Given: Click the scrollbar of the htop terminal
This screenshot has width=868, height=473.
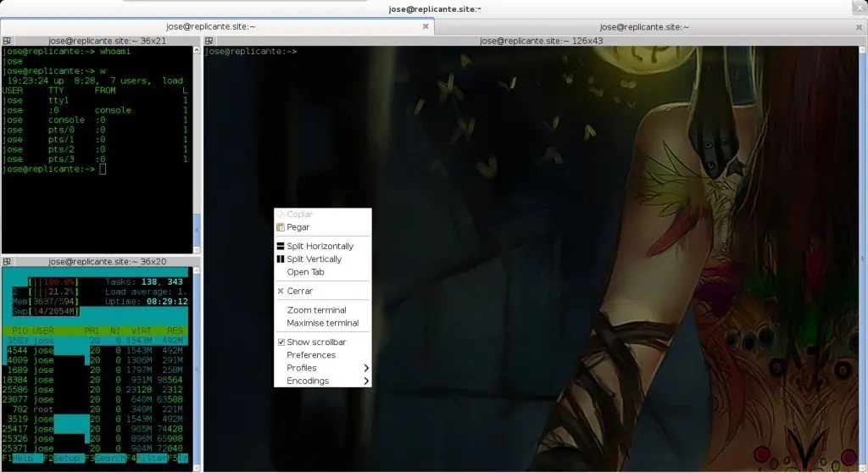Looking at the screenshot, I should 197,369.
